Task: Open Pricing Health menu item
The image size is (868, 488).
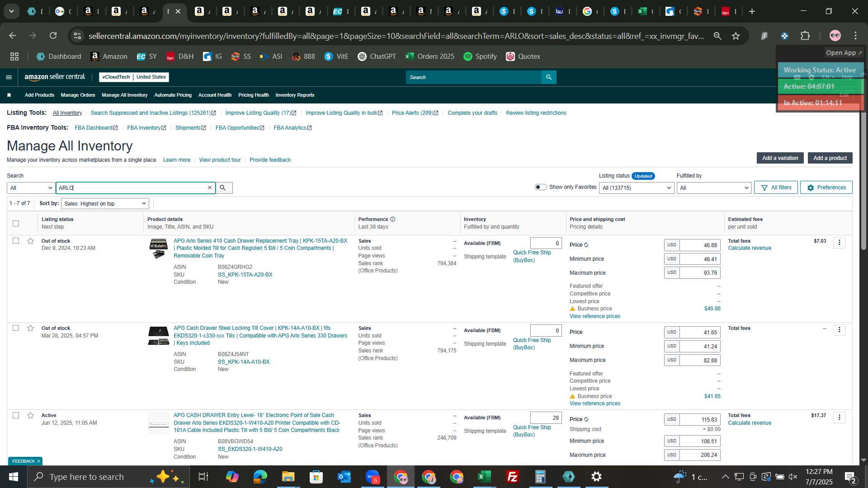Action: [253, 95]
